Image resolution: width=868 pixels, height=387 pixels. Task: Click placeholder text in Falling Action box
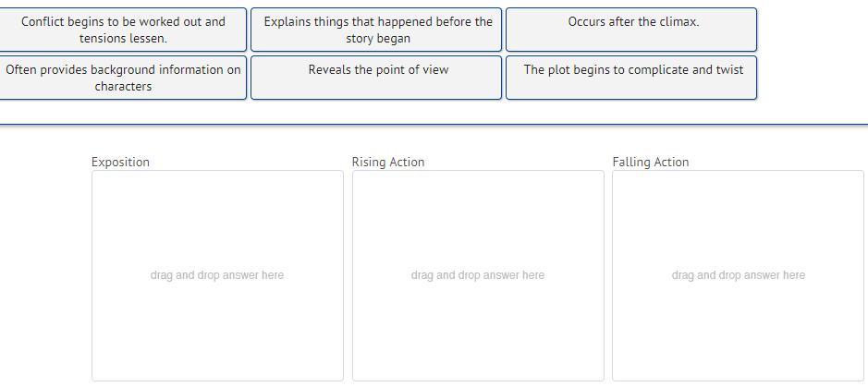(x=738, y=275)
